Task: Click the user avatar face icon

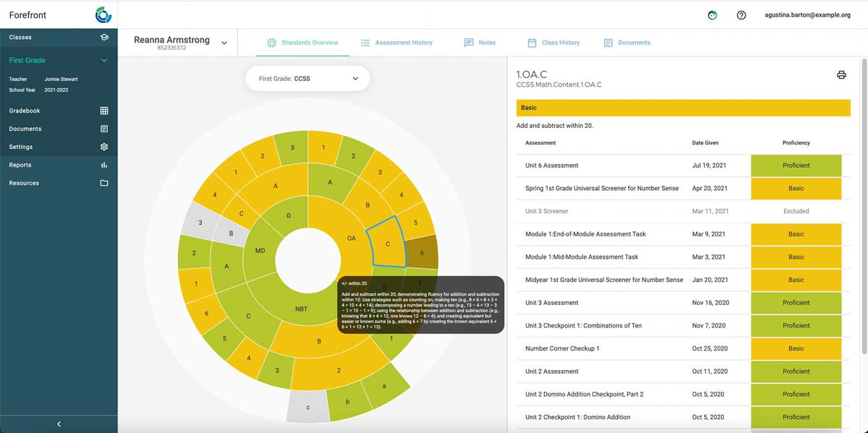Action: coord(712,15)
